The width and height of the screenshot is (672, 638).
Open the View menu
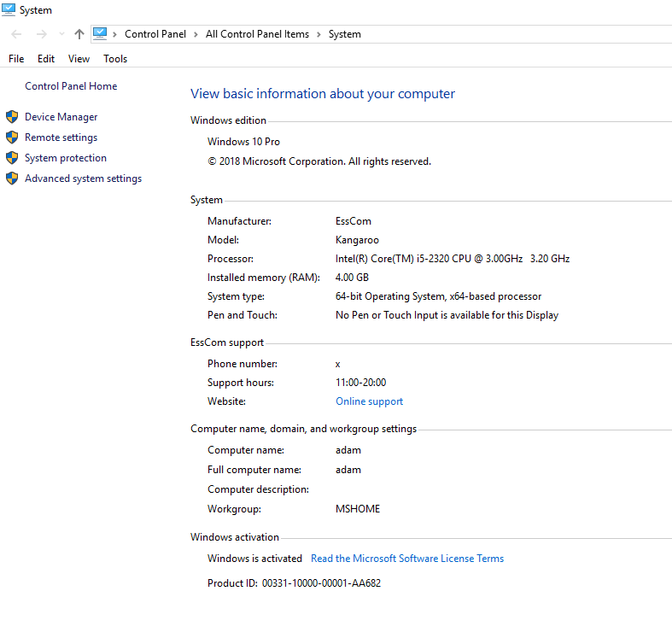pos(79,59)
